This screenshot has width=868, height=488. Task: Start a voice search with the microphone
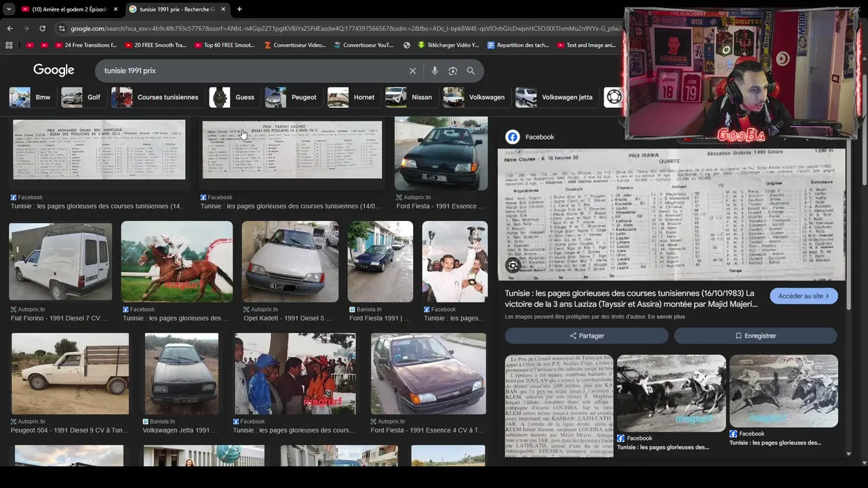click(x=435, y=70)
